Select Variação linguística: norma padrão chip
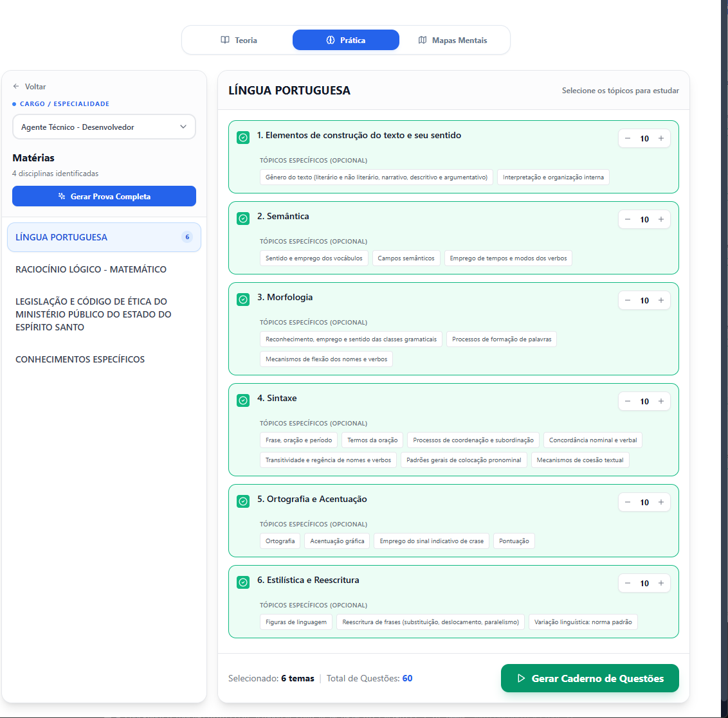Viewport: 728px width, 718px height. (583, 622)
